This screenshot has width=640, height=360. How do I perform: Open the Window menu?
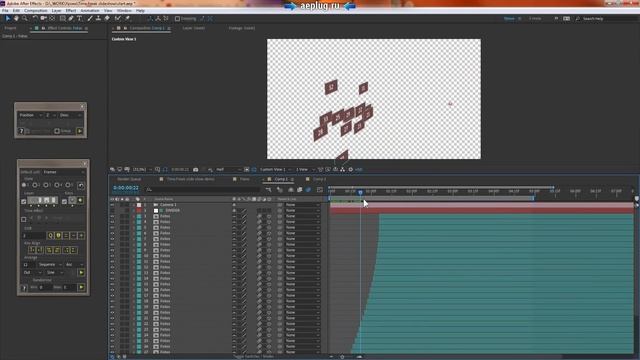(x=124, y=11)
